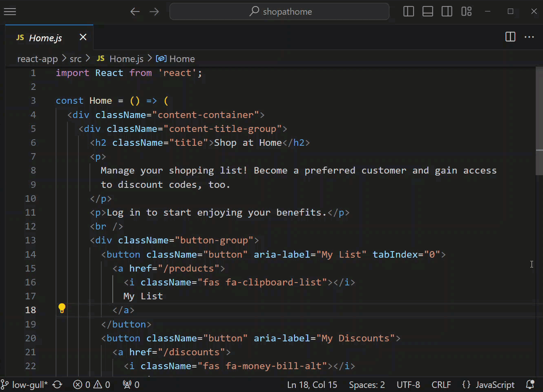This screenshot has width=543, height=392.
Task: Synchronize changes with the status bar sync icon
Action: click(57, 384)
